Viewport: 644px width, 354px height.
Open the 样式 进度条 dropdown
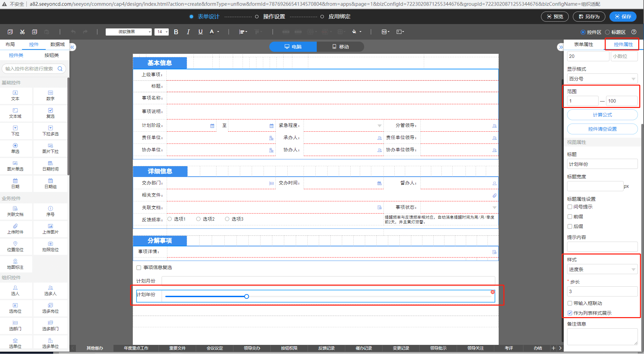[x=602, y=269]
